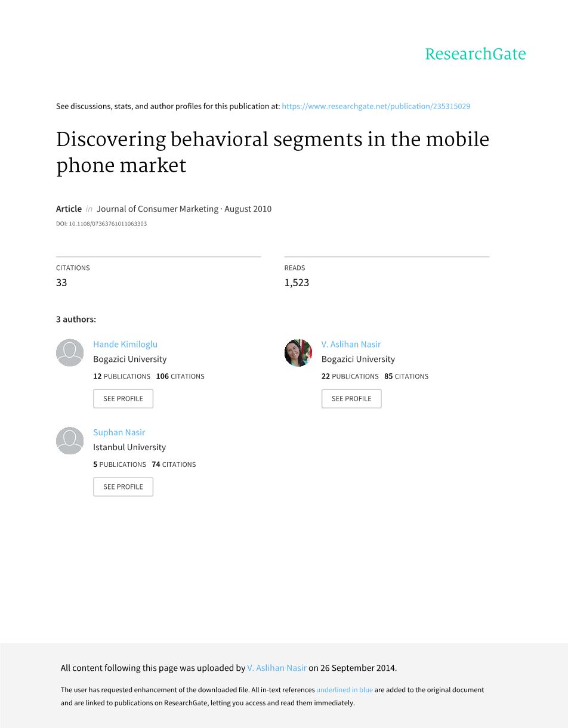Image resolution: width=568 pixels, height=728 pixels.
Task: Open Suphan Nasir's author name link
Action: [119, 432]
